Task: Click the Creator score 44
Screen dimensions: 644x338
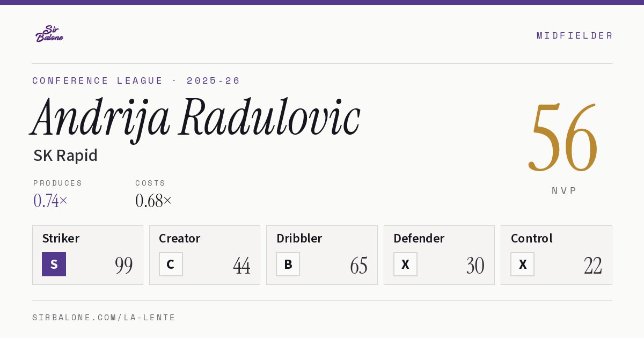Action: 241,265
